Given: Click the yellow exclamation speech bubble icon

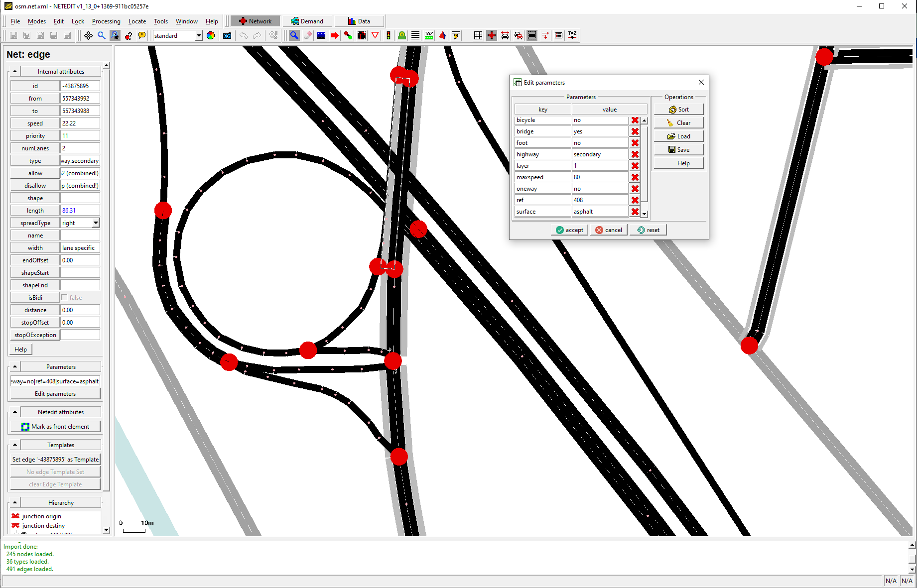Looking at the screenshot, I should pyautogui.click(x=142, y=35).
